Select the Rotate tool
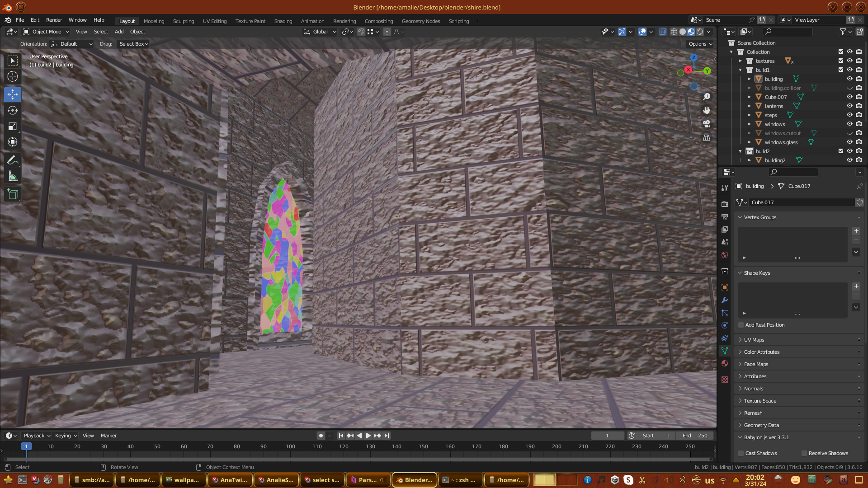Image resolution: width=868 pixels, height=488 pixels. pos(13,111)
